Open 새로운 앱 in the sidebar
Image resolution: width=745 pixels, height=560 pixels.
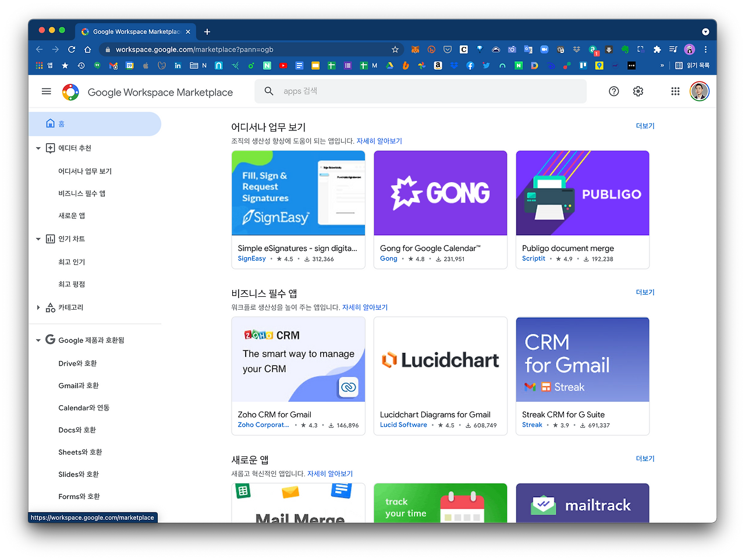pos(72,215)
